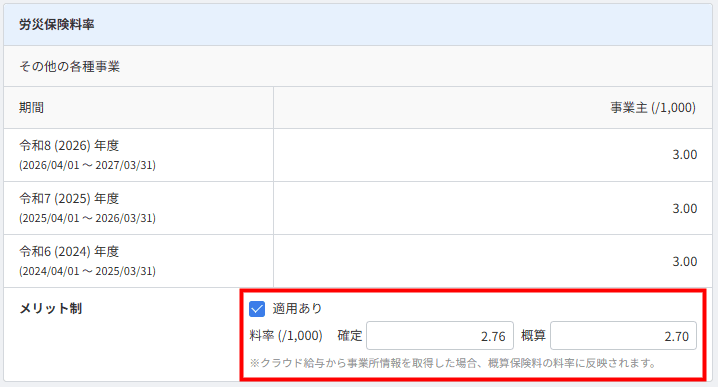
Task: Select the 令和8 (2026) 年度 row label
Action: coord(69,146)
